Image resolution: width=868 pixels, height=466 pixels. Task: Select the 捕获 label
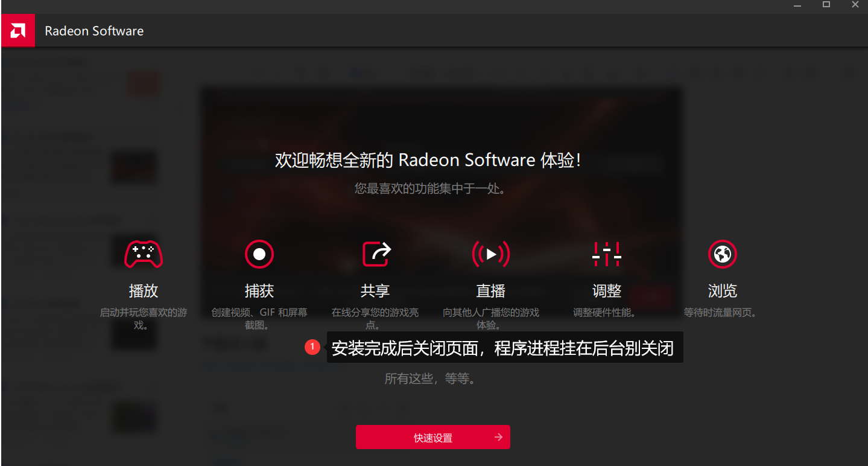pos(259,291)
